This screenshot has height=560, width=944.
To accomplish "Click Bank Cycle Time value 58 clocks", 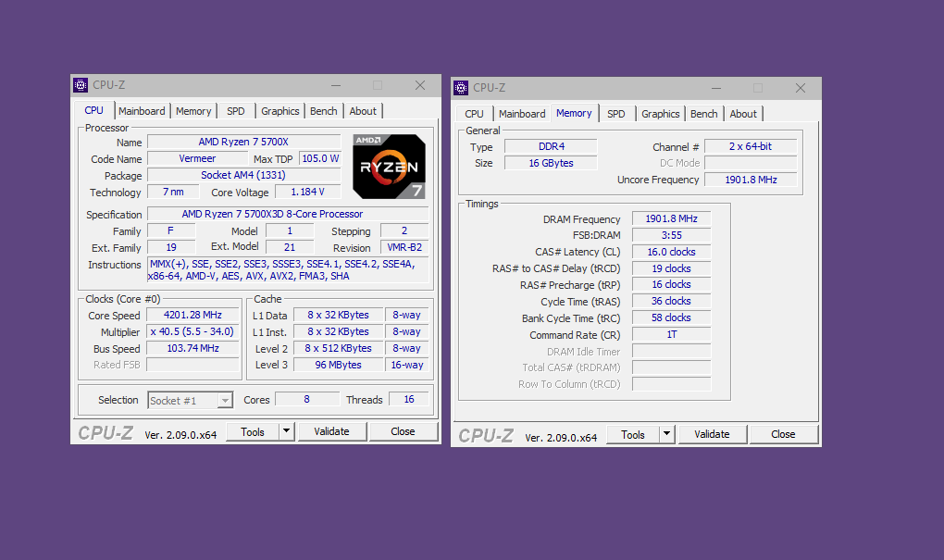I will [671, 317].
